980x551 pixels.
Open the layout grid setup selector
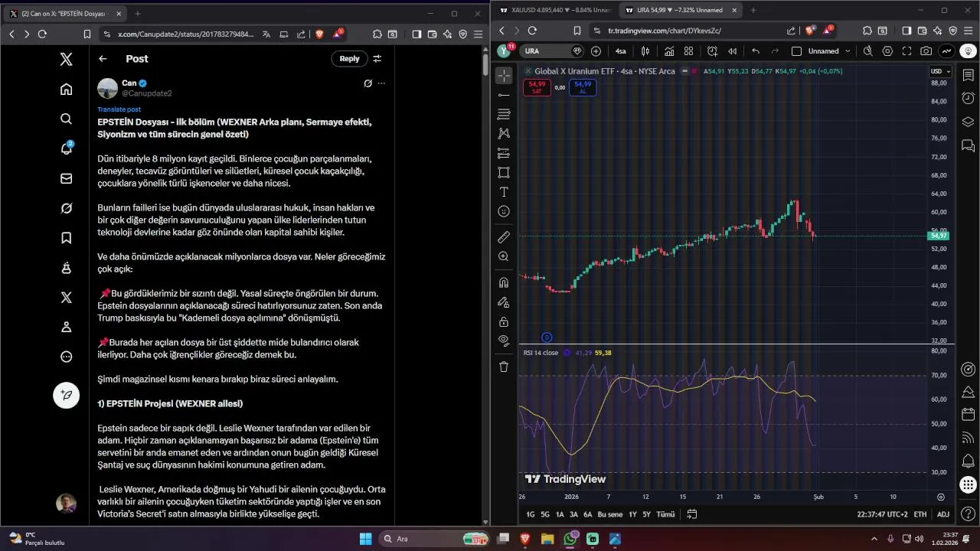[x=688, y=51]
